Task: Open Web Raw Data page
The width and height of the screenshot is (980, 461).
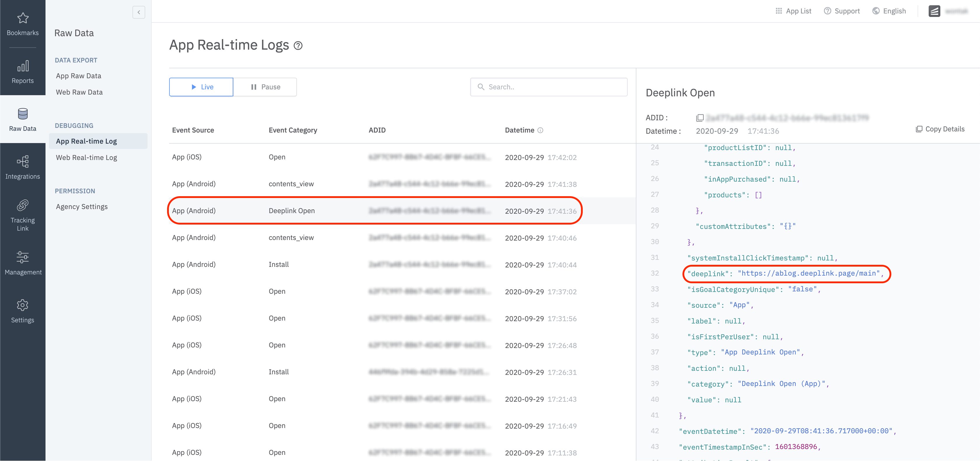Action: point(80,92)
